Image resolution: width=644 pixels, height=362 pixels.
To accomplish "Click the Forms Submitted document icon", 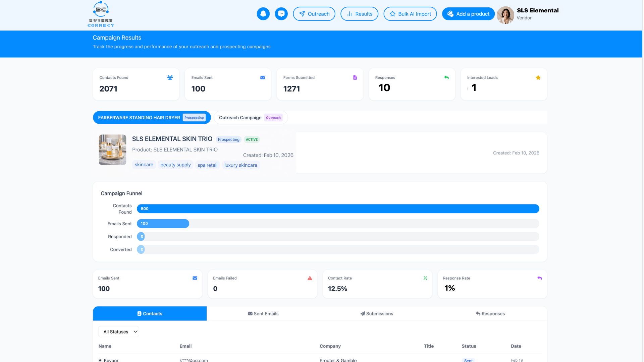I will [355, 77].
